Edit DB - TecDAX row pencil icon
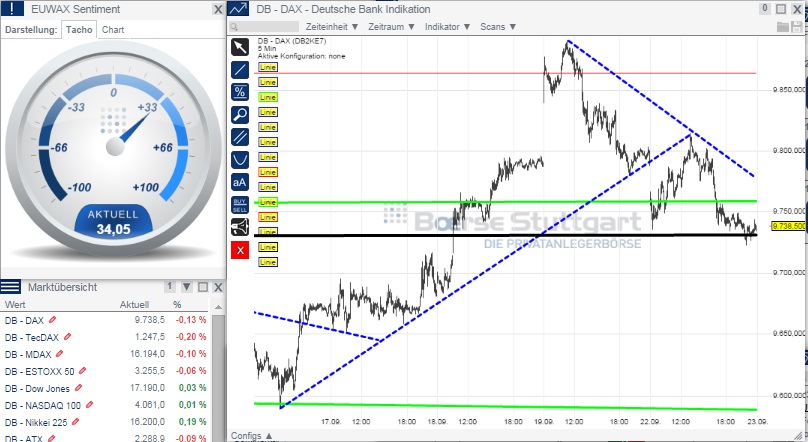Viewport: 808px width, 442px height. (67, 337)
